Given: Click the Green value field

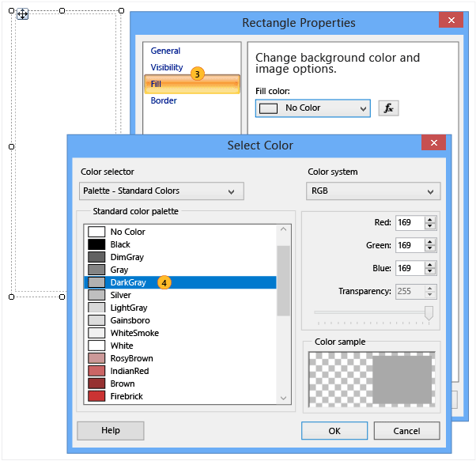Looking at the screenshot, I should point(410,245).
